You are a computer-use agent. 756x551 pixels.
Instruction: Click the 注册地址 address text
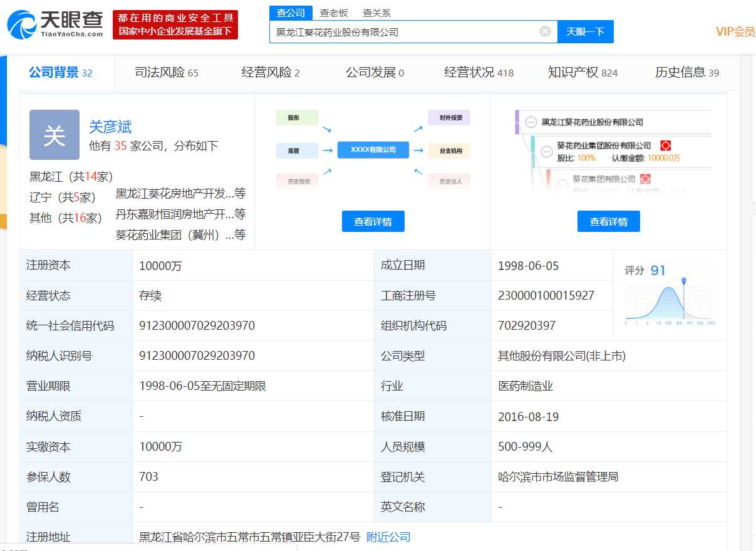(x=250, y=537)
